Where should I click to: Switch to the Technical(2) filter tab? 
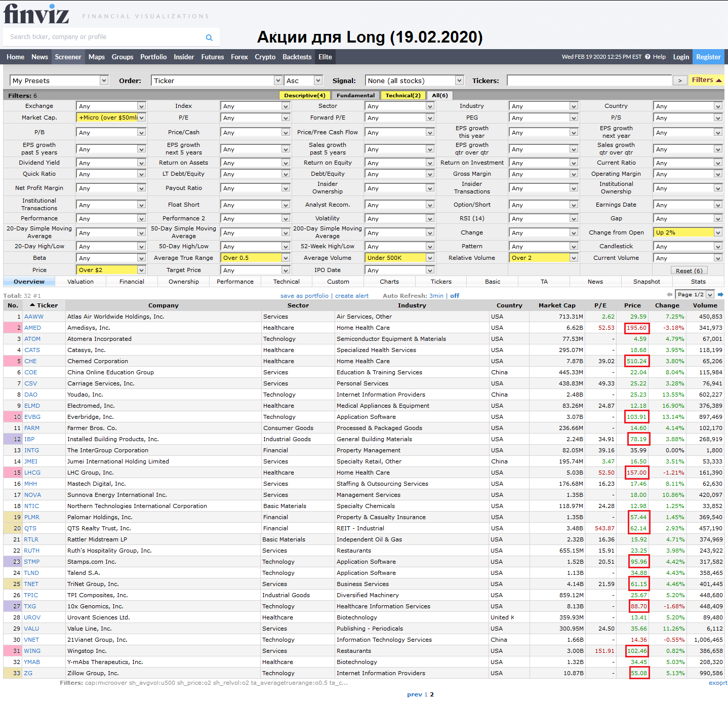coord(403,95)
